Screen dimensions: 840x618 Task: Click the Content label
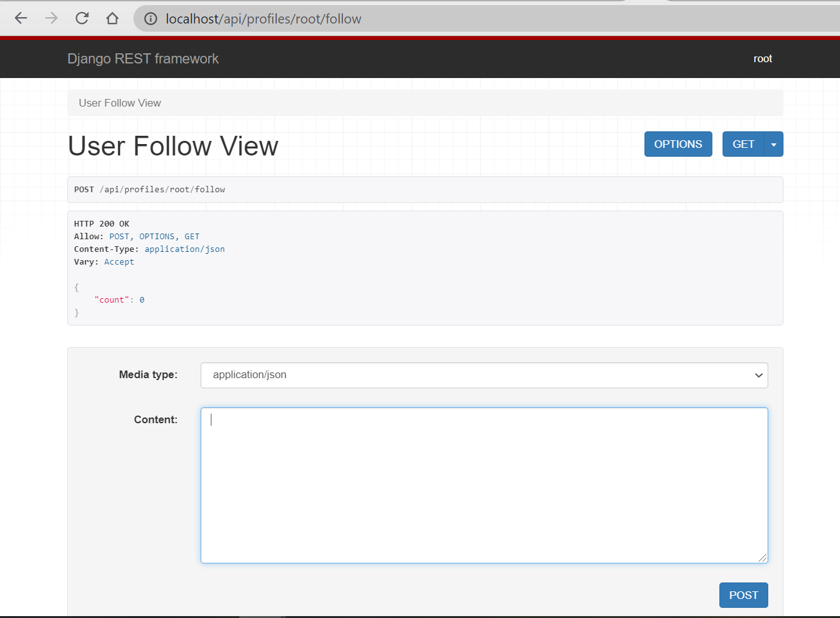pos(156,419)
